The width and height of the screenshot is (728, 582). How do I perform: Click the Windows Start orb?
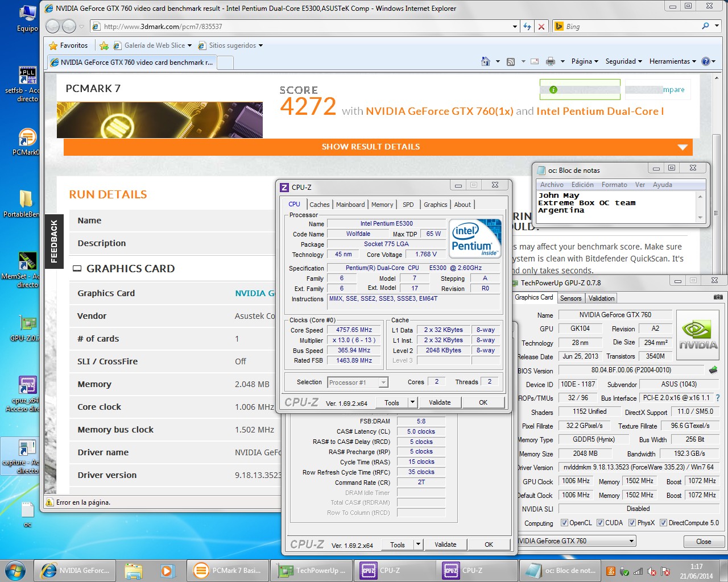tap(15, 570)
